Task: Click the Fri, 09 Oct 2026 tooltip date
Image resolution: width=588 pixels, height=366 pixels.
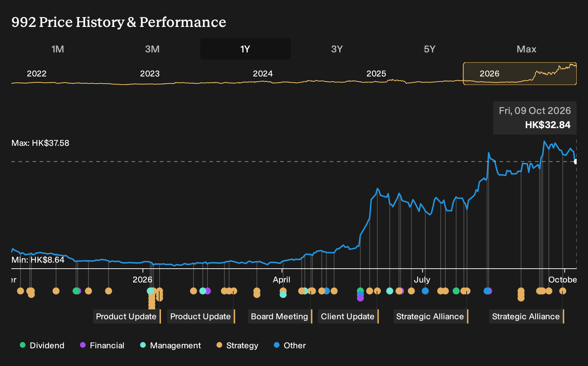Action: pos(535,111)
